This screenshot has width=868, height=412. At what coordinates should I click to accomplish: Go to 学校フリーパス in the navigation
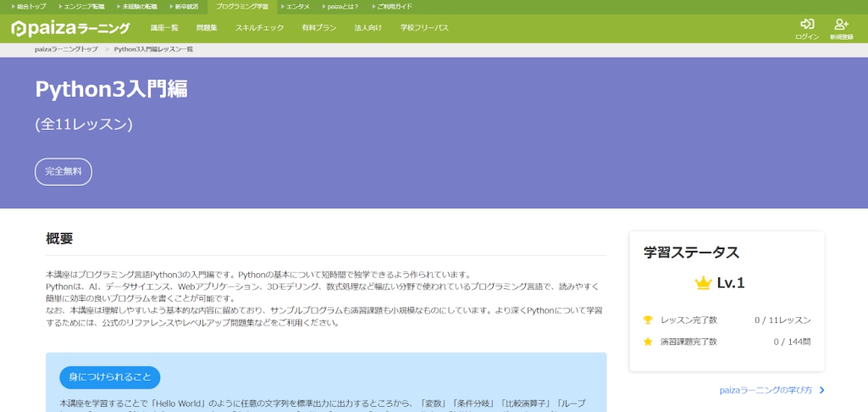tap(424, 28)
